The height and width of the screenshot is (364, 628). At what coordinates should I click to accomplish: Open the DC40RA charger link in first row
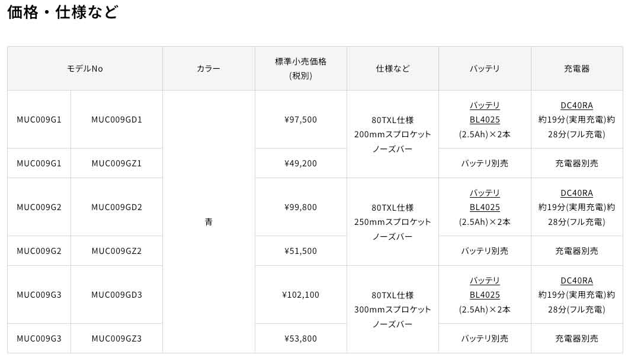(576, 105)
